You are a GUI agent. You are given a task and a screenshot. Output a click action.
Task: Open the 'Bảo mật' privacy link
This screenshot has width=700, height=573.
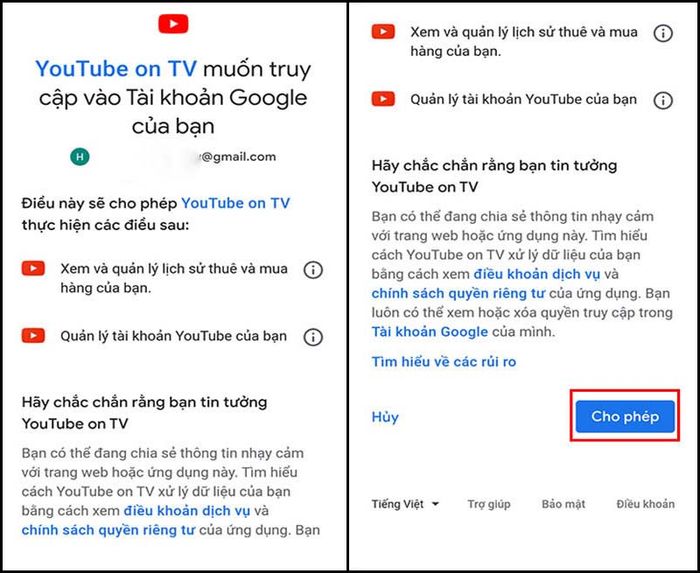point(563,504)
